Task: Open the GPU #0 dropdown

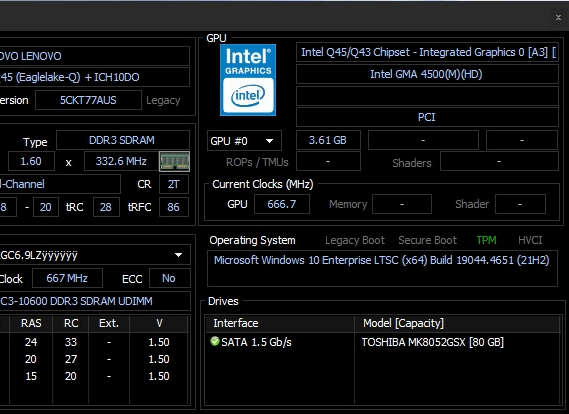Action: click(244, 140)
